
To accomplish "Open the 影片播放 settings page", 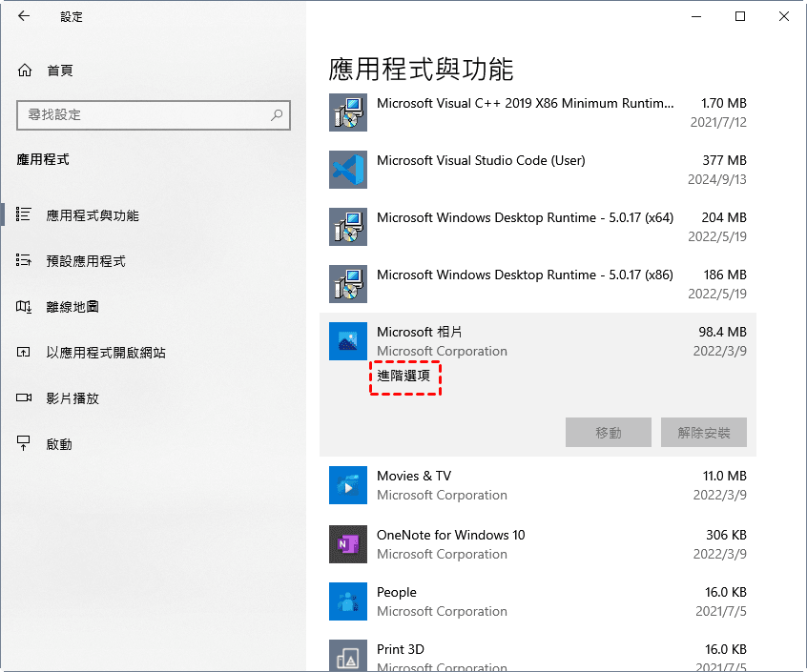I will [x=154, y=397].
